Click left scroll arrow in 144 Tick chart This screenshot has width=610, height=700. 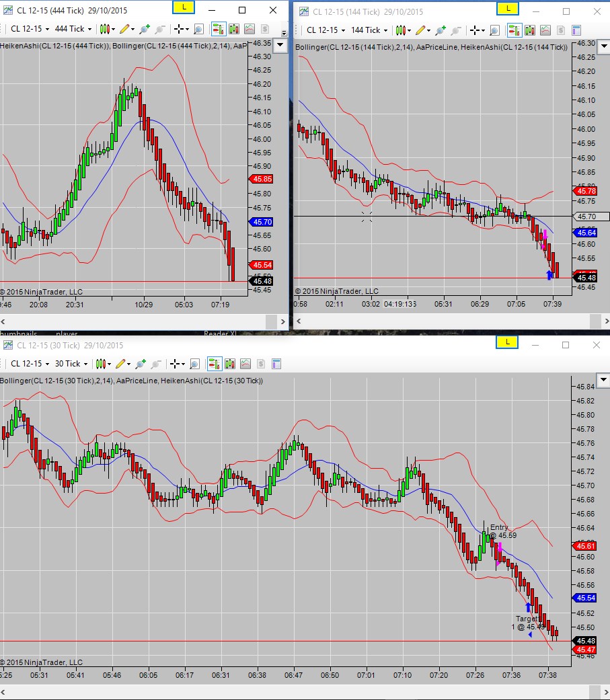[299, 321]
